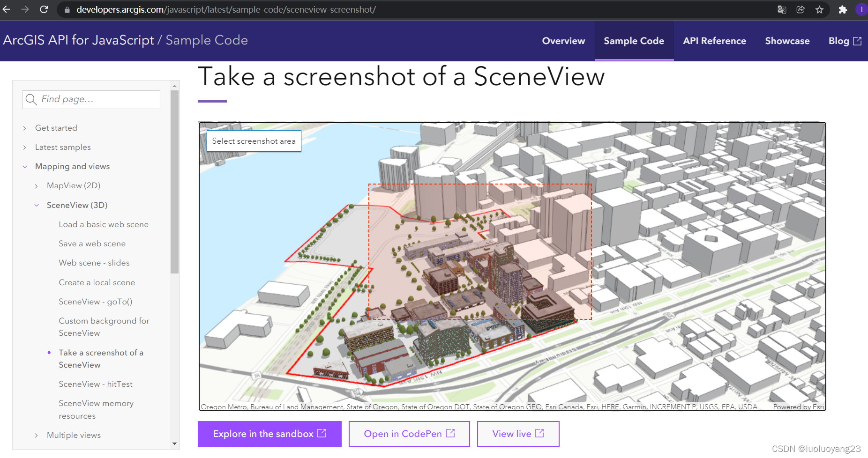Collapse the Mapping and views section
868x458 pixels.
25,167
